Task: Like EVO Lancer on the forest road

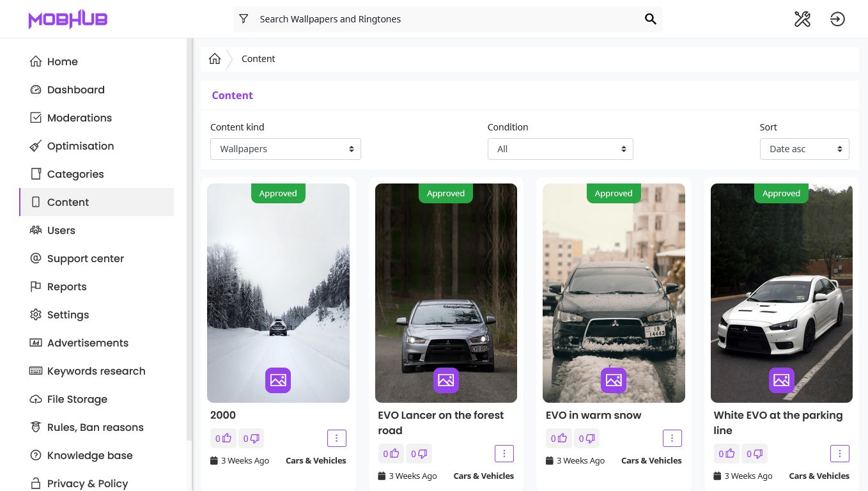Action: pos(391,454)
